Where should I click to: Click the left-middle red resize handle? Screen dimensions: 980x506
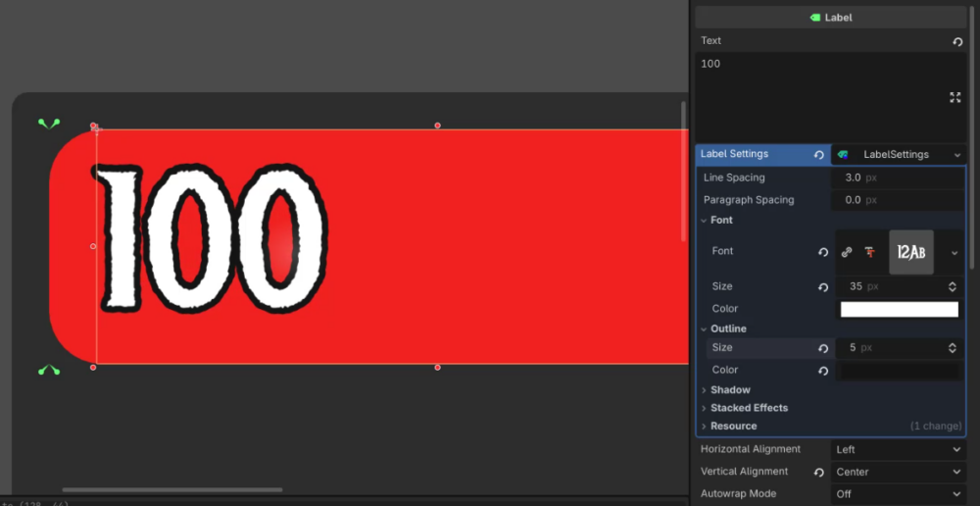(x=93, y=246)
